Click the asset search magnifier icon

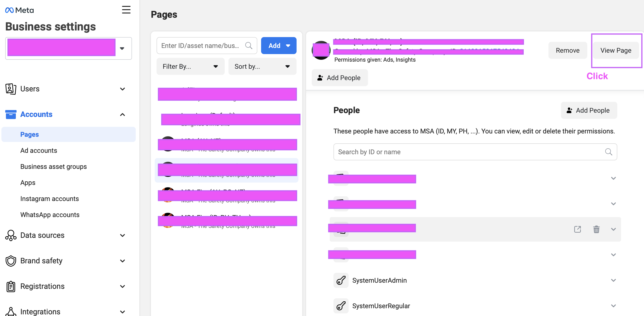(x=249, y=45)
